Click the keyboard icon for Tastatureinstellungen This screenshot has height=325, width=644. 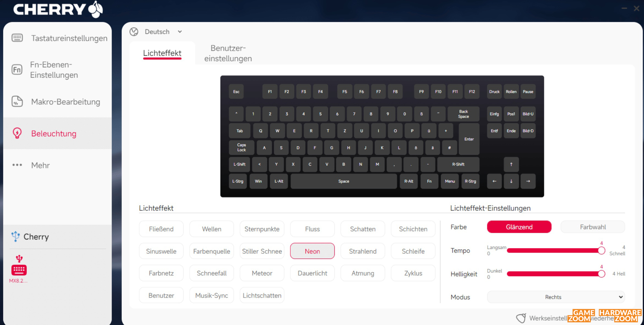(x=17, y=38)
